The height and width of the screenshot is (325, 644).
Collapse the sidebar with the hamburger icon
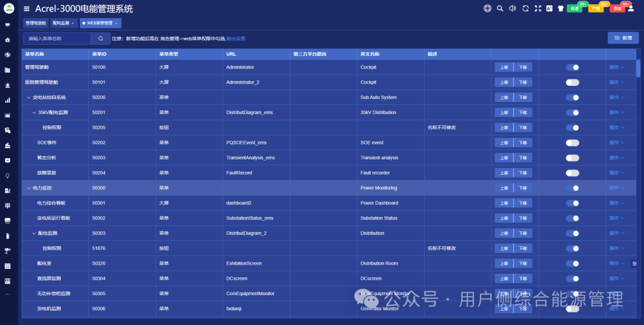tap(27, 8)
